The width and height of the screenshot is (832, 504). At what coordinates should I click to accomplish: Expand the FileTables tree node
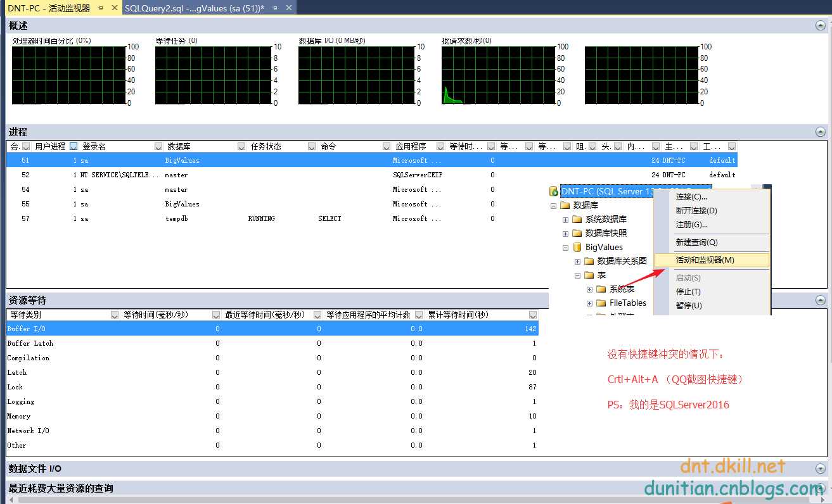click(x=590, y=303)
